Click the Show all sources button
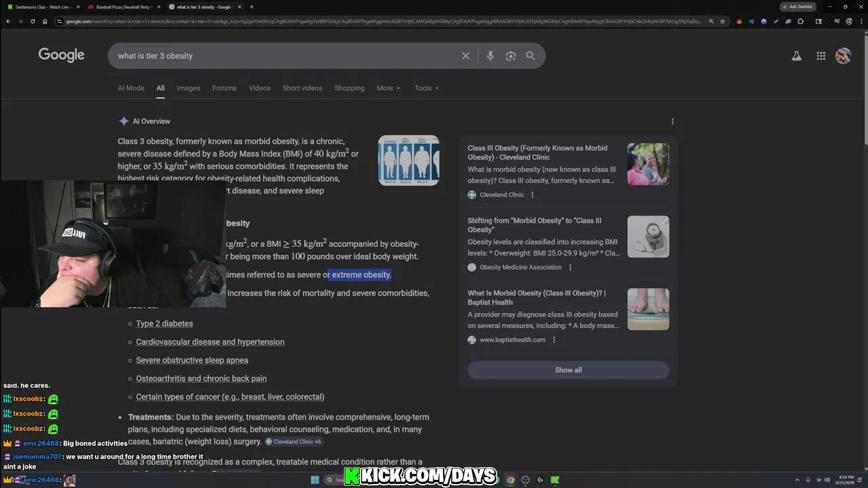Image resolution: width=868 pixels, height=488 pixels. (x=568, y=370)
